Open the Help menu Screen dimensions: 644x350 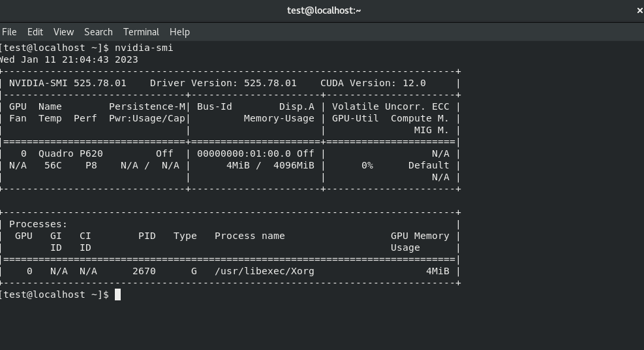coord(179,32)
